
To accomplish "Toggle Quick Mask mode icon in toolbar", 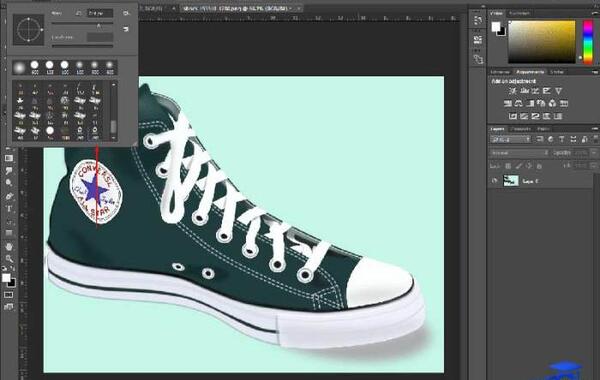I will tap(8, 295).
